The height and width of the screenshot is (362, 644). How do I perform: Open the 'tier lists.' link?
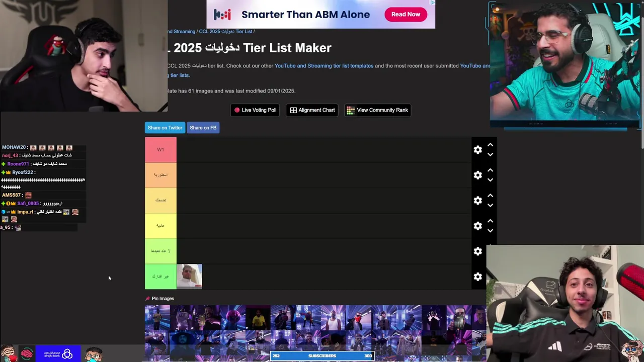coord(179,75)
